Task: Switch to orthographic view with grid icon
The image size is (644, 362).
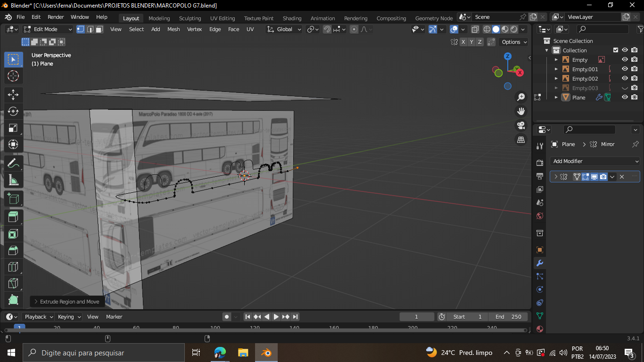Action: (x=521, y=140)
